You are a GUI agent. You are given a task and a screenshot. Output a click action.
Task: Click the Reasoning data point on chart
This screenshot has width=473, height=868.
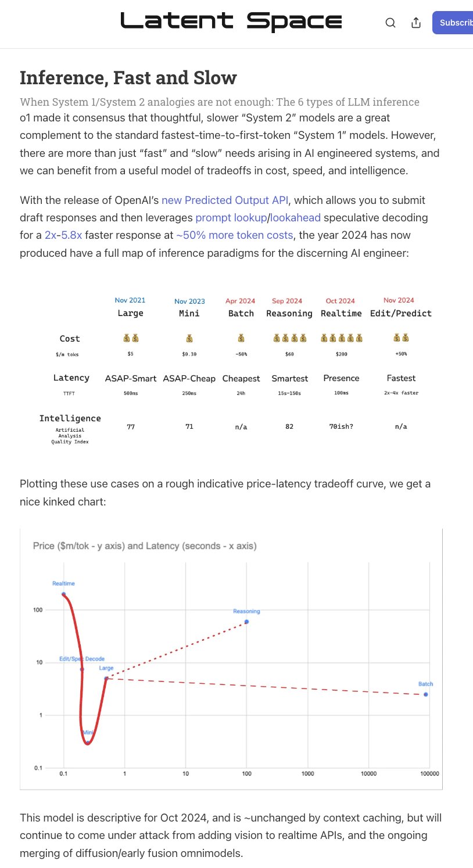tap(246, 622)
